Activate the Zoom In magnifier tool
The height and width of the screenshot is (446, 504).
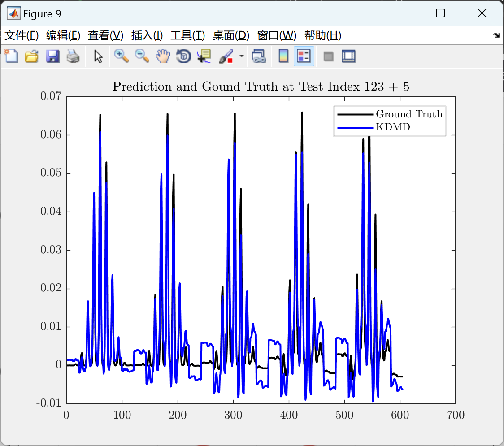pyautogui.click(x=121, y=56)
